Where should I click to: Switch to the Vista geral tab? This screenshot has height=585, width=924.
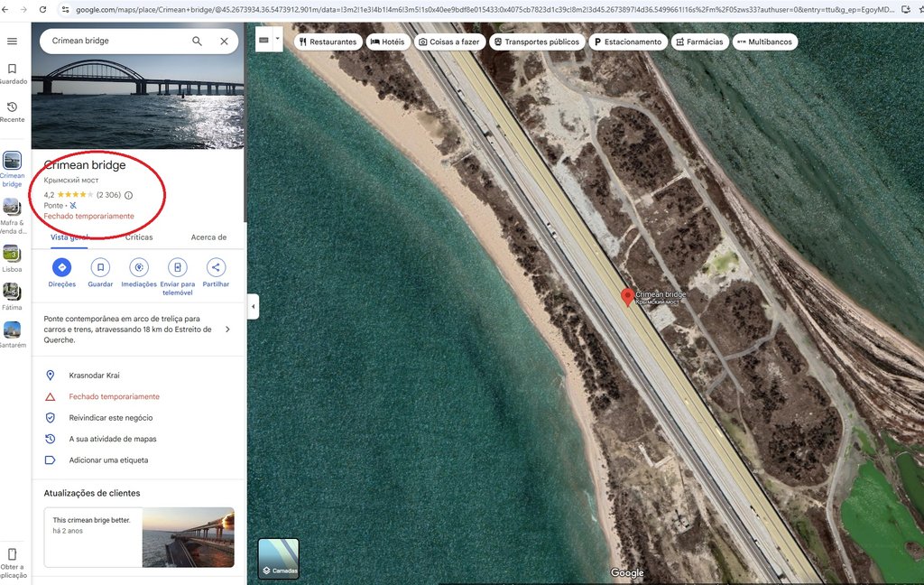(69, 237)
